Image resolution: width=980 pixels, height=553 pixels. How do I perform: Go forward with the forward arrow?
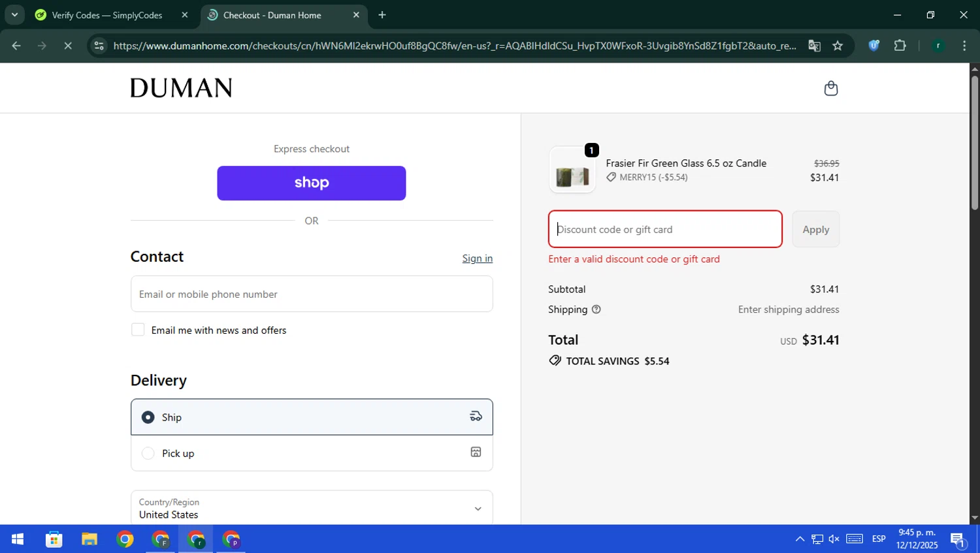click(x=42, y=46)
